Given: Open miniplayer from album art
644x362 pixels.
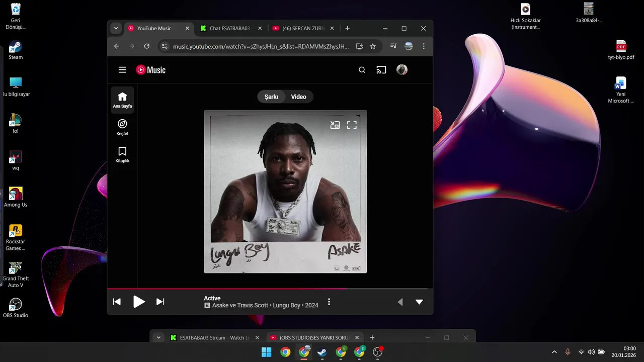Looking at the screenshot, I should (x=335, y=125).
